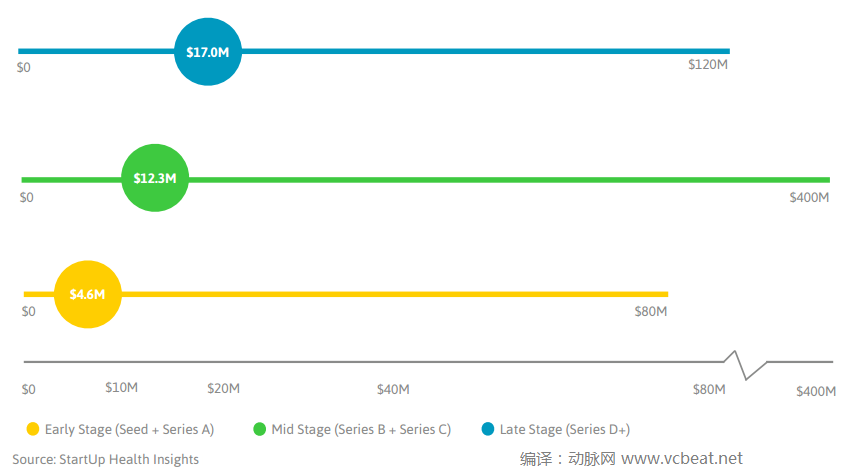Open the www.vcbeat.net link
Image resolution: width=850 pixels, height=475 pixels.
[682, 459]
